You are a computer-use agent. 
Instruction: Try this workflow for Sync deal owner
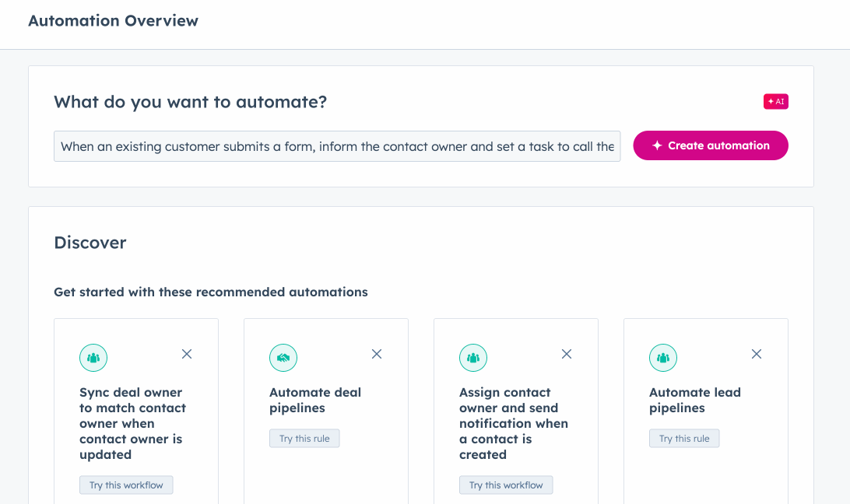[126, 485]
